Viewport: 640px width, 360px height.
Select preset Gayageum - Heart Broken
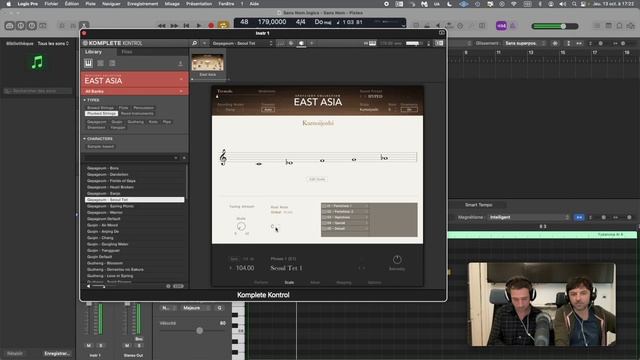pos(134,187)
